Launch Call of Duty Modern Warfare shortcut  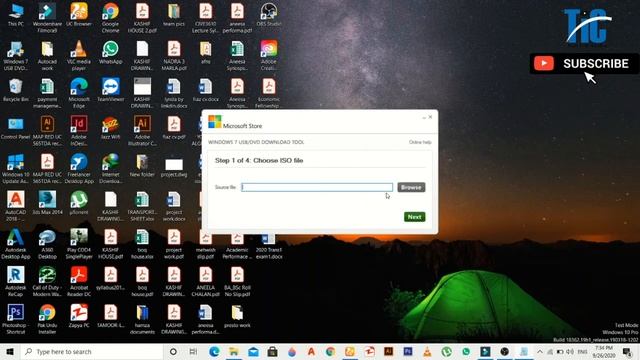pos(47,282)
